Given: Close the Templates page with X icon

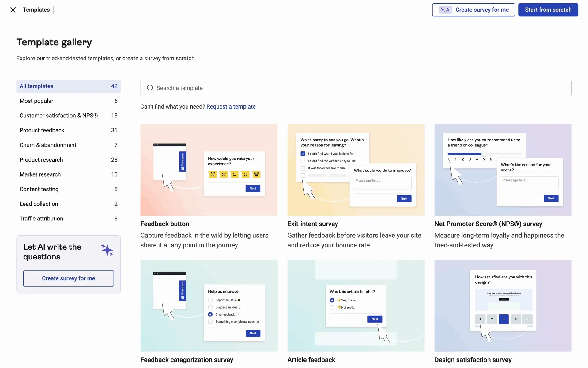Looking at the screenshot, I should [x=13, y=10].
